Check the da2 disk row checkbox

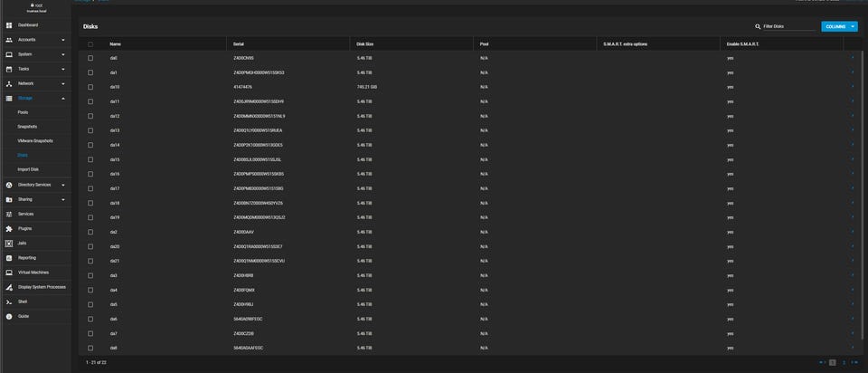click(x=90, y=233)
